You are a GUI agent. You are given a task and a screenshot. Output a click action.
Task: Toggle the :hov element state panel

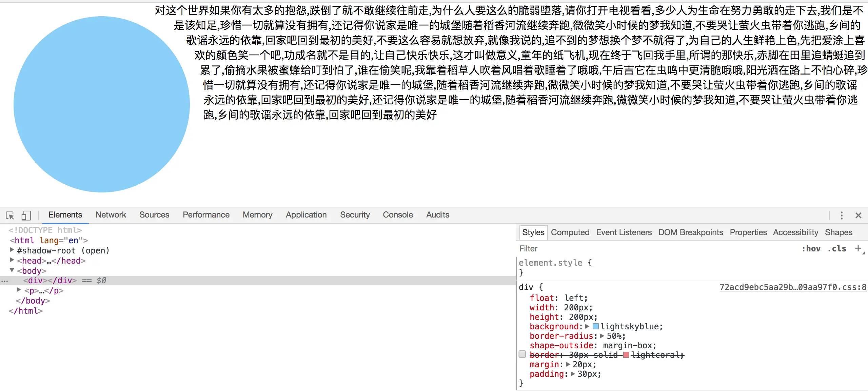tap(811, 249)
